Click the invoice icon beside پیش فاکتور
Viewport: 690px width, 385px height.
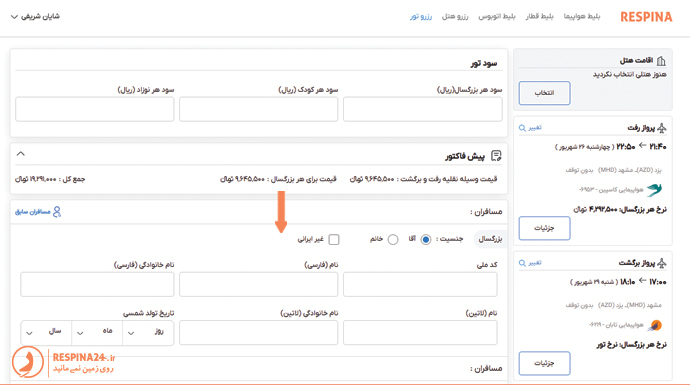(496, 156)
